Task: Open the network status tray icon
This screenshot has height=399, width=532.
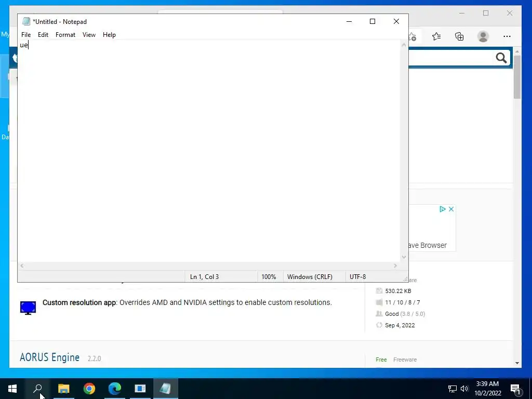Action: (453, 389)
